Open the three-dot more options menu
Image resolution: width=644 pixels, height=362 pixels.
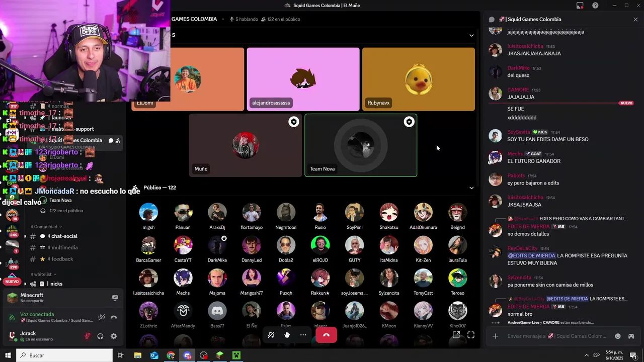303,335
